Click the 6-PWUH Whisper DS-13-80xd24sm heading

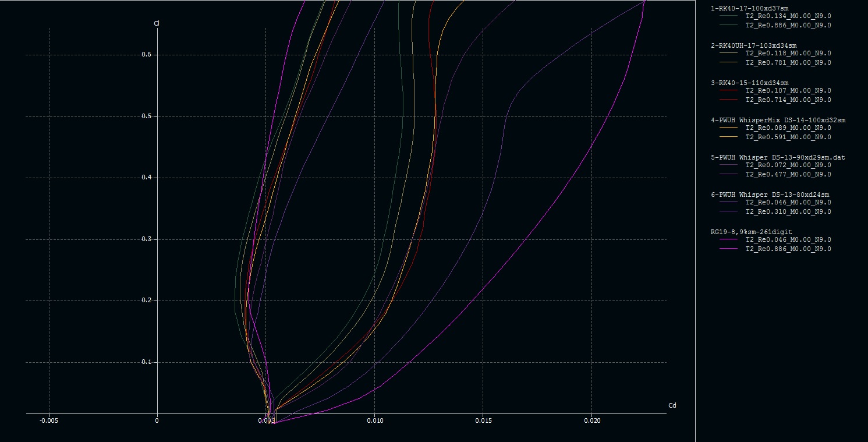click(770, 195)
